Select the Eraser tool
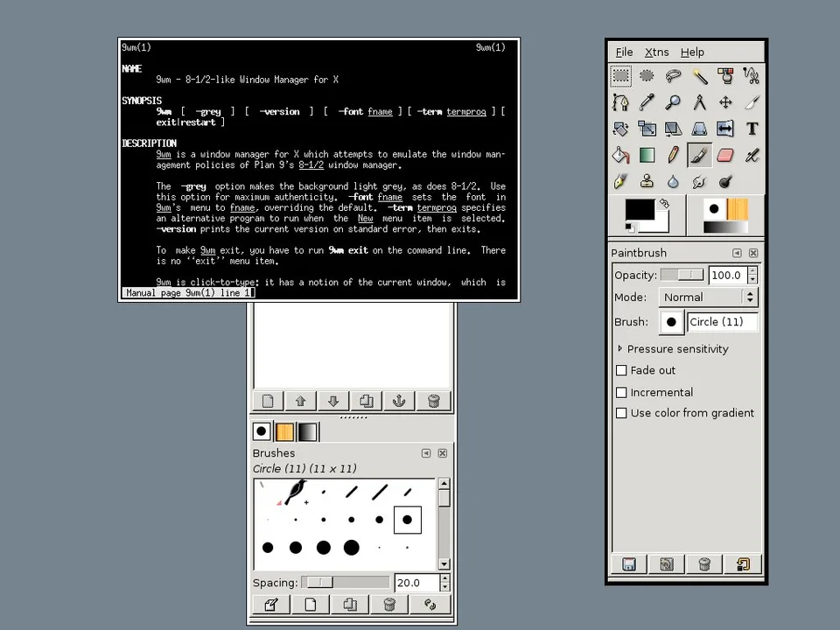 tap(726, 156)
